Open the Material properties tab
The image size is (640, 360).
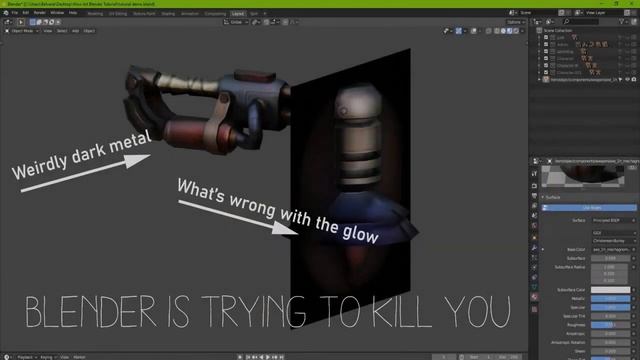pyautogui.click(x=534, y=297)
